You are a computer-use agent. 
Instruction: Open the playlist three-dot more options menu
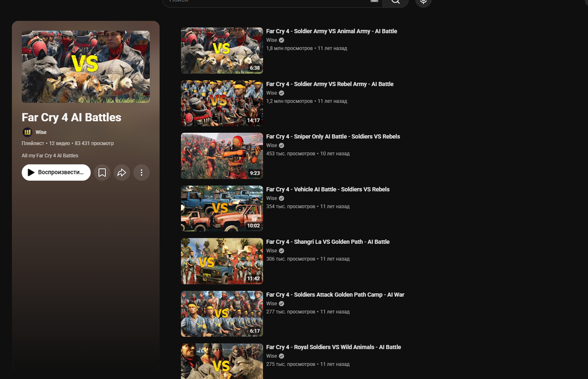141,172
